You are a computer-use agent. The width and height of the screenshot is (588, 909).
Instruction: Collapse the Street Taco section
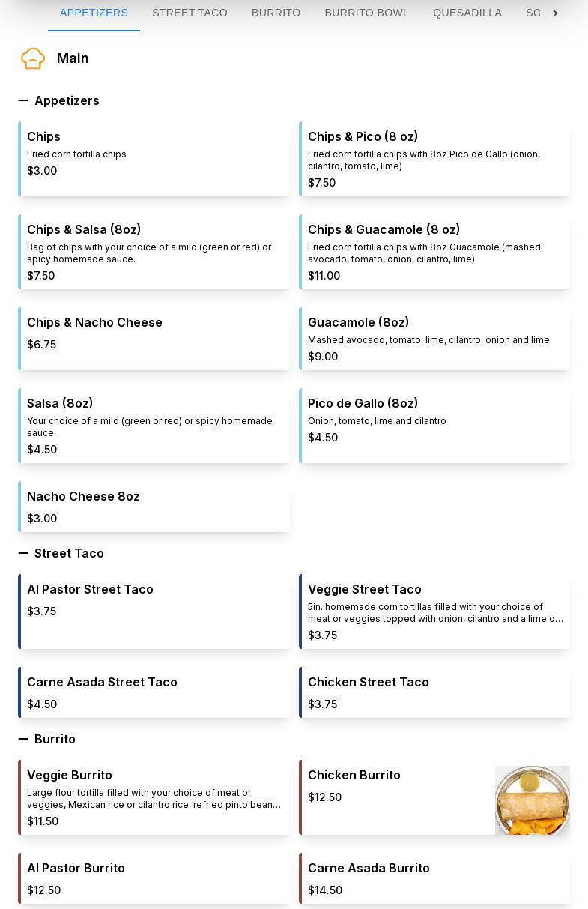(23, 553)
